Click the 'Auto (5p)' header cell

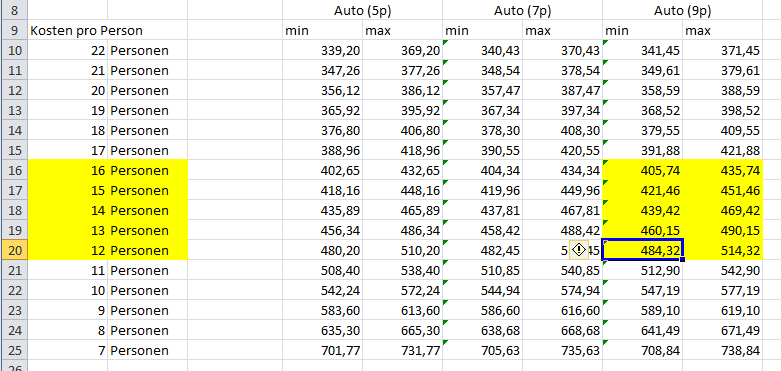pos(362,10)
